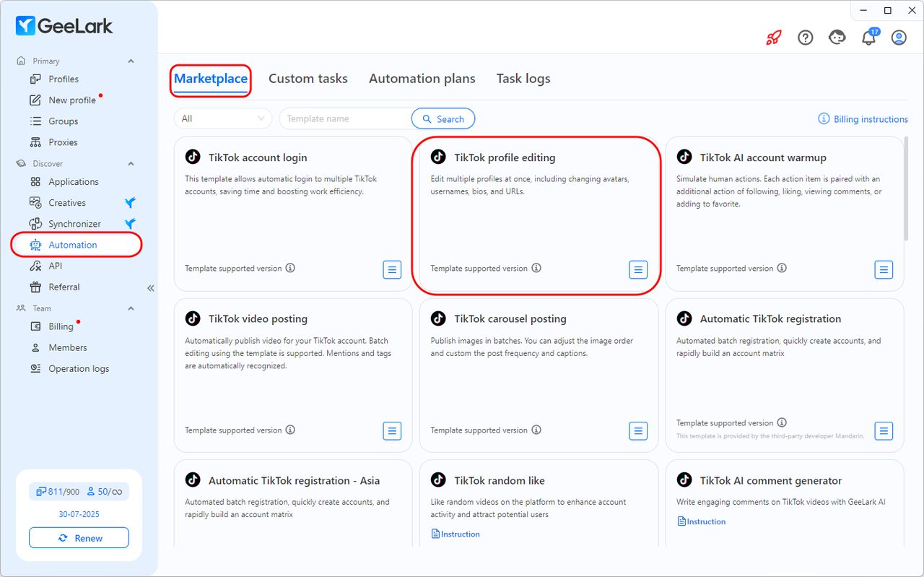Click the Proxies sidebar icon
This screenshot has height=577, width=924.
click(35, 142)
